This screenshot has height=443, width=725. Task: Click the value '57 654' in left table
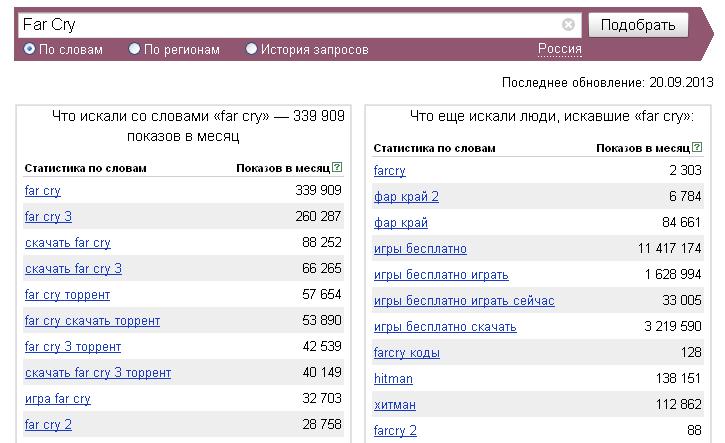coord(321,294)
